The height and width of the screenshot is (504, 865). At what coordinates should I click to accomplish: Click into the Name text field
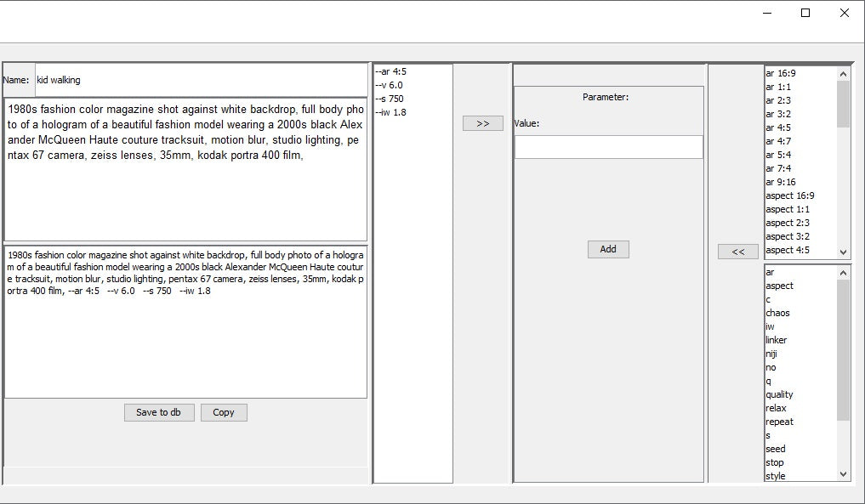[x=200, y=80]
